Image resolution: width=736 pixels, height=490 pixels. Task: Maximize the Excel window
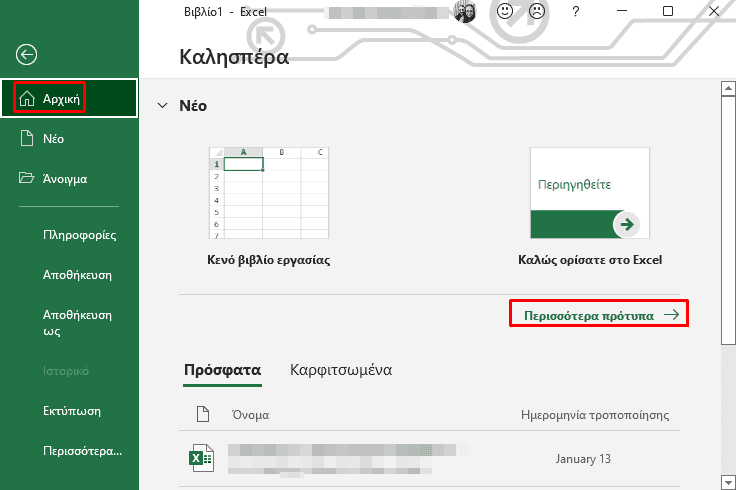pyautogui.click(x=668, y=11)
